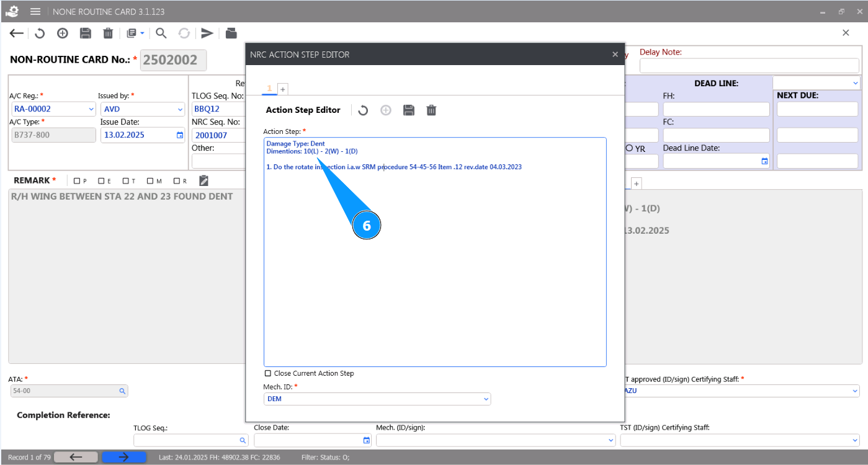Click the Record 1 of 79 status text
This screenshot has height=465, width=868.
click(29, 458)
